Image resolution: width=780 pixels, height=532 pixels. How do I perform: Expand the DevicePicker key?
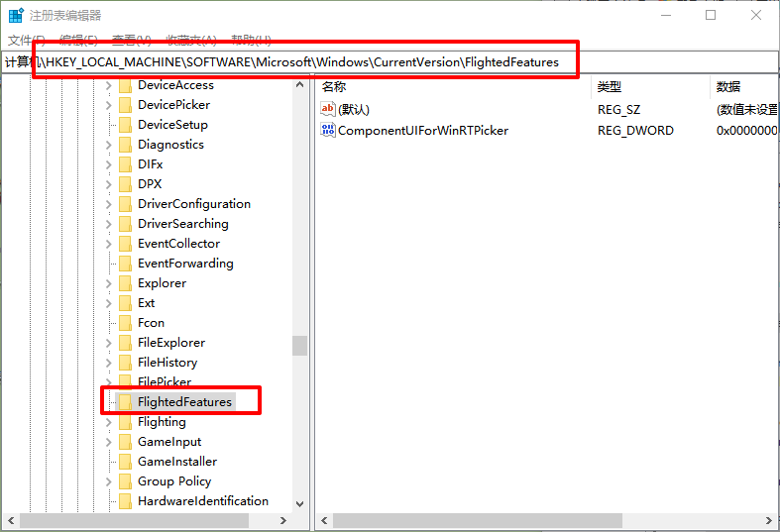108,105
